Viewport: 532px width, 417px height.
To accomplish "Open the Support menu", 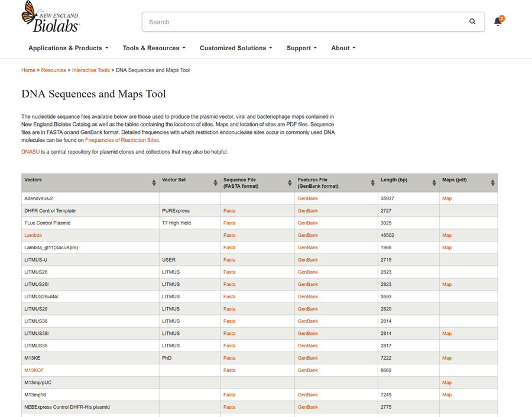I will [301, 48].
